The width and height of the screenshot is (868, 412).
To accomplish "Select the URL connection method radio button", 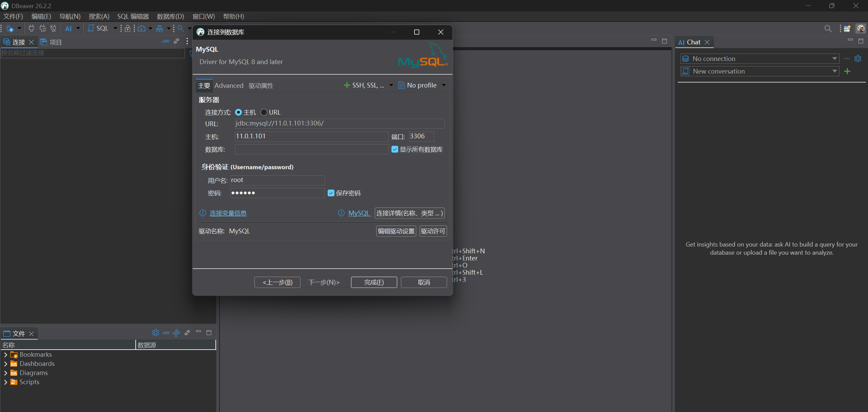I will point(264,112).
